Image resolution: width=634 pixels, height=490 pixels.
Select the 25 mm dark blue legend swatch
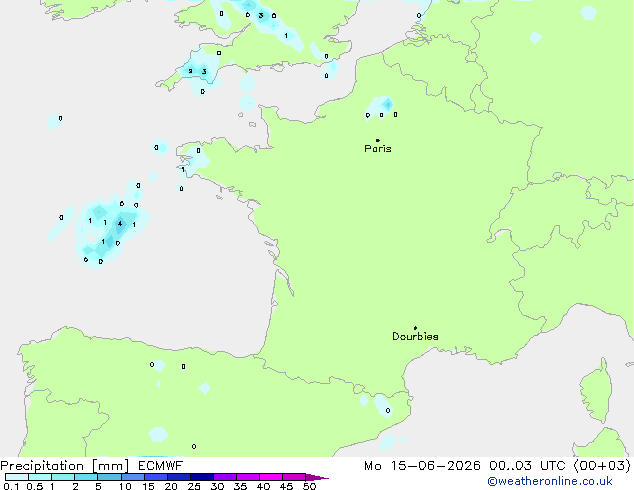[x=202, y=477]
